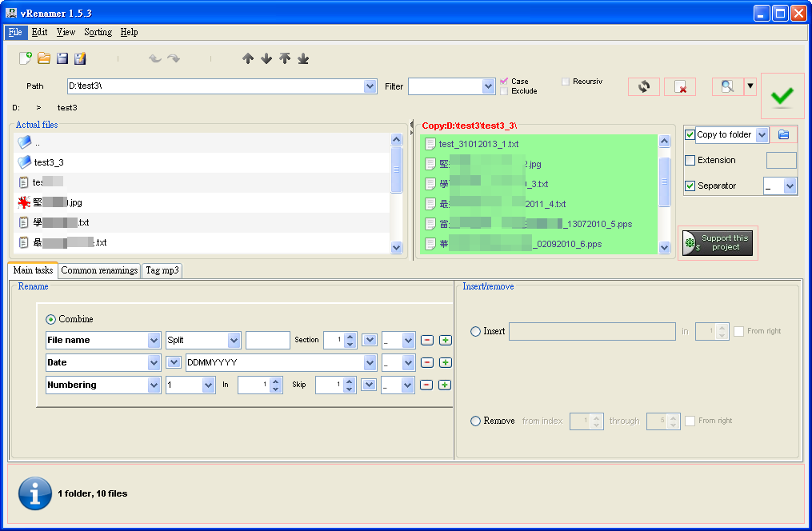Image resolution: width=812 pixels, height=531 pixels.
Task: Click the Extension text field
Action: pyautogui.click(x=781, y=161)
